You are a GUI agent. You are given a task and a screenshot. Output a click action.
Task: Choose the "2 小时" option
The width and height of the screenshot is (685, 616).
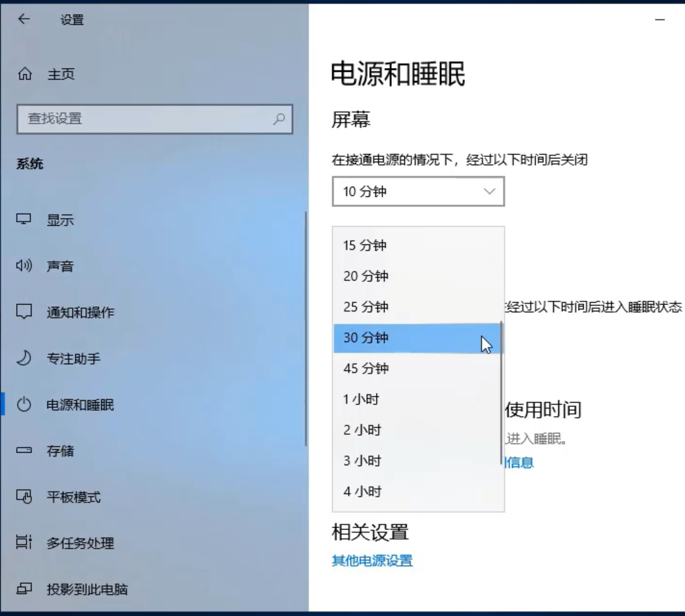click(x=362, y=430)
